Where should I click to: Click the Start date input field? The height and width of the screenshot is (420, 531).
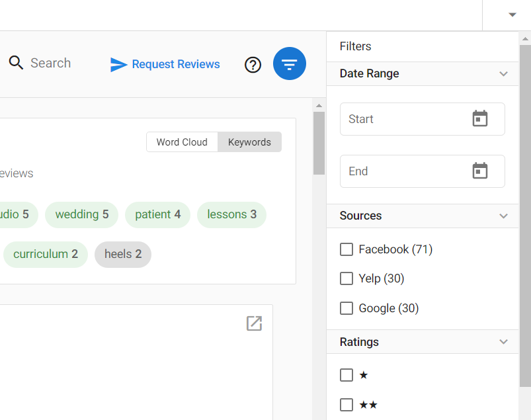(423, 119)
